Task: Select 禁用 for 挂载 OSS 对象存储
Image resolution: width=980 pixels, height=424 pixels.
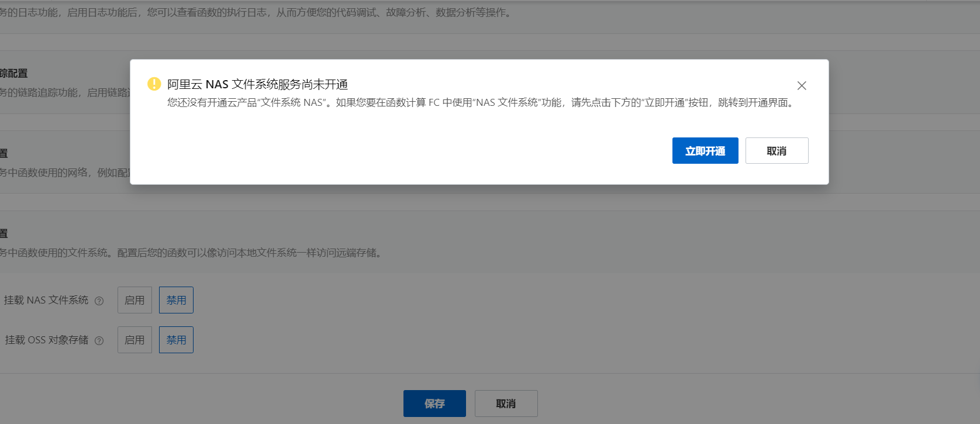Action: coord(176,340)
